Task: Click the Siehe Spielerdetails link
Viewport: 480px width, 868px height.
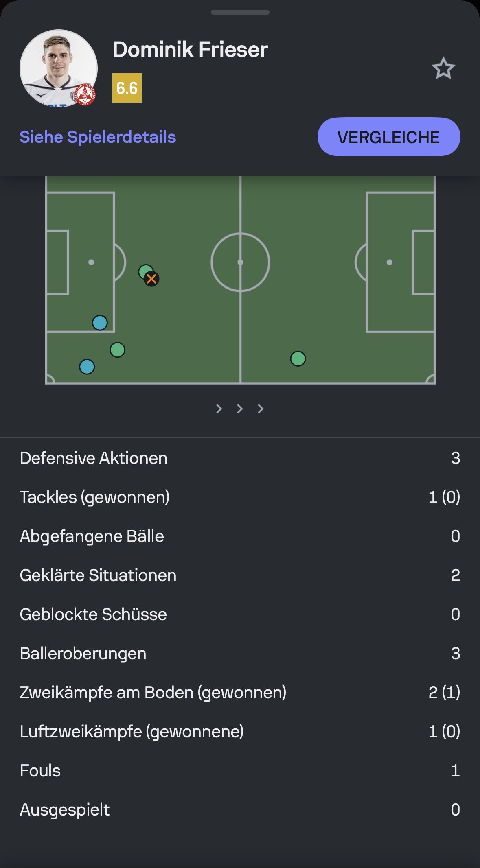Action: (x=98, y=137)
